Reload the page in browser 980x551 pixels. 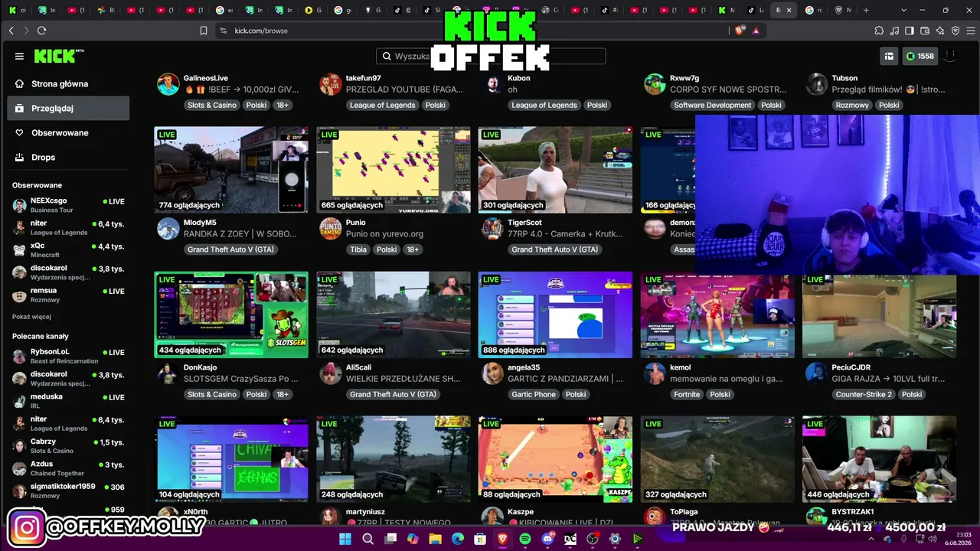coord(41,31)
